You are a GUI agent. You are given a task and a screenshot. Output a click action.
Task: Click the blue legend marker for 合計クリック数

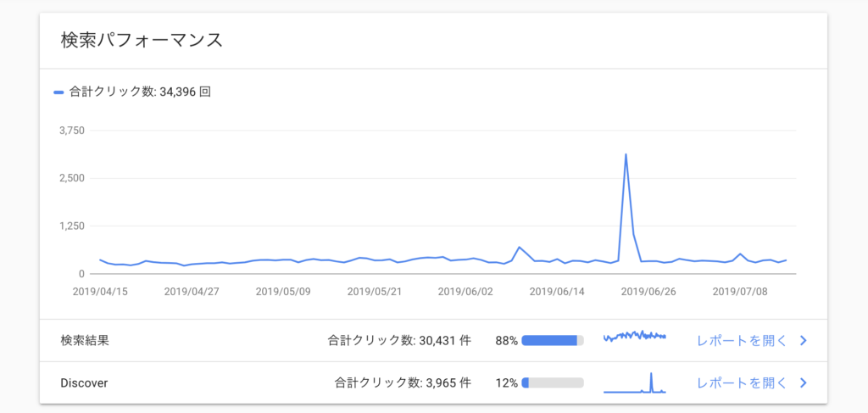click(58, 92)
